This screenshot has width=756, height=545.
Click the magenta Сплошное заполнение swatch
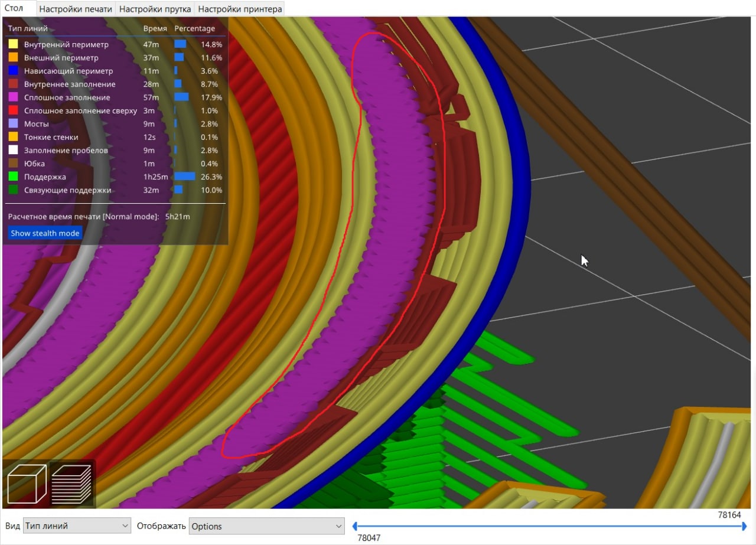13,97
